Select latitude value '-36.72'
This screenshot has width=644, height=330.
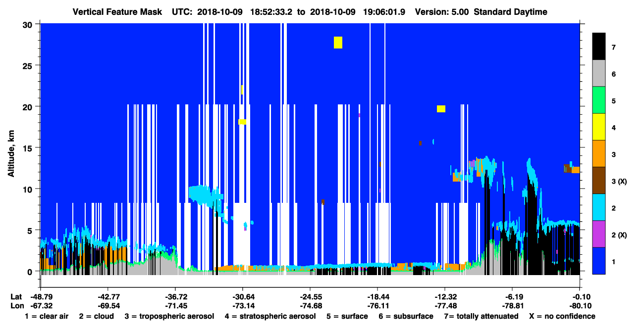click(x=175, y=296)
